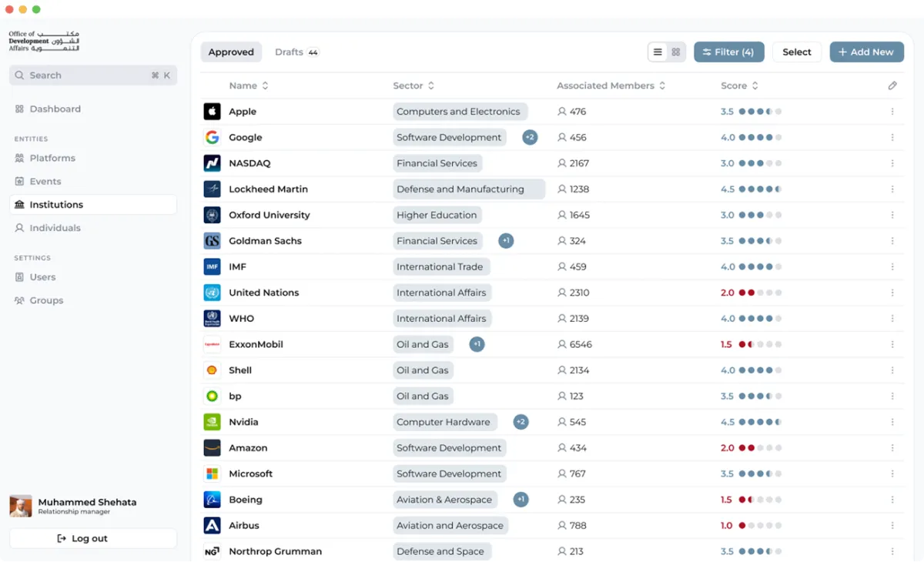The image size is (924, 562).
Task: Sort the table by Score column
Action: (740, 85)
